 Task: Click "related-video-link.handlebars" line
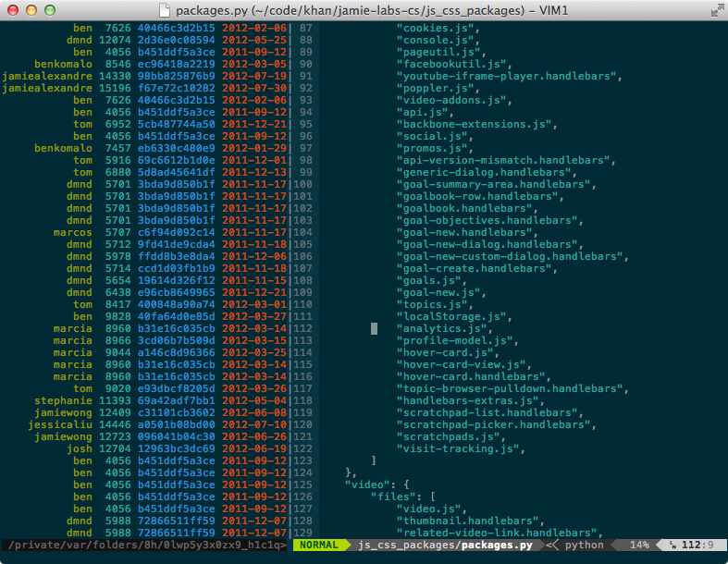pyautogui.click(x=500, y=533)
